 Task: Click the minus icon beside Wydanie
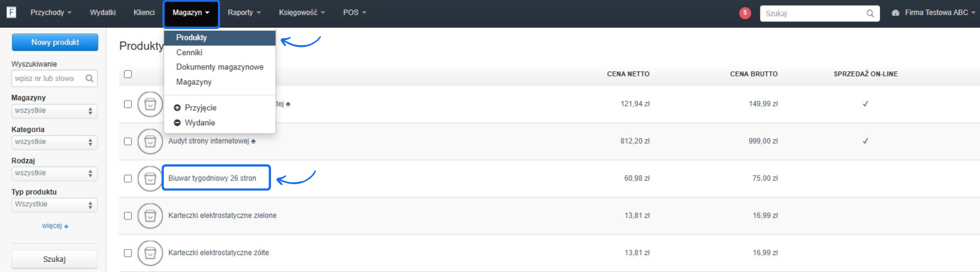coord(177,122)
